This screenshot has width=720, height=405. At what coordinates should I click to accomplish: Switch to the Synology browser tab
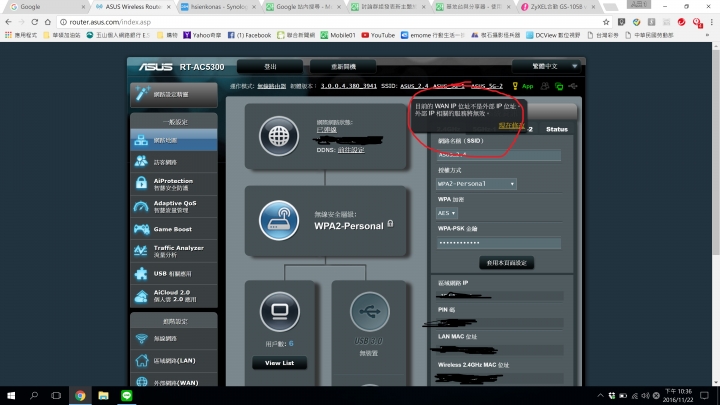click(x=219, y=6)
